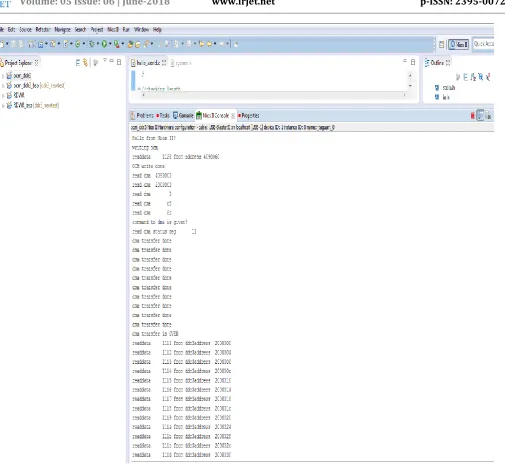Click 'Hello from Nios II!' console line
Image resolution: width=505 pixels, height=466 pixels.
pyautogui.click(x=154, y=138)
